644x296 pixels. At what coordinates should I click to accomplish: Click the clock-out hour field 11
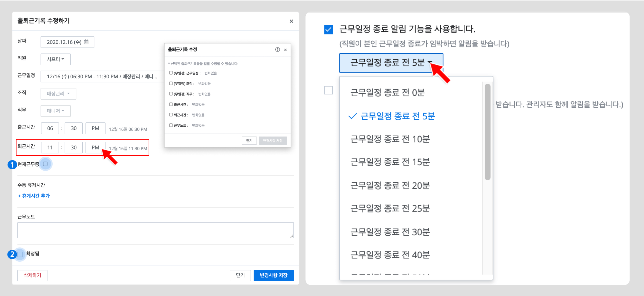tap(50, 147)
